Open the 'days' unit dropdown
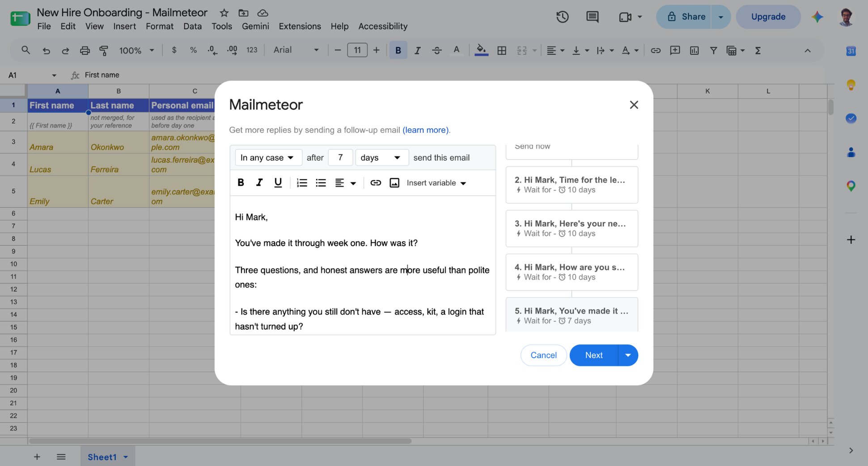 (382, 158)
